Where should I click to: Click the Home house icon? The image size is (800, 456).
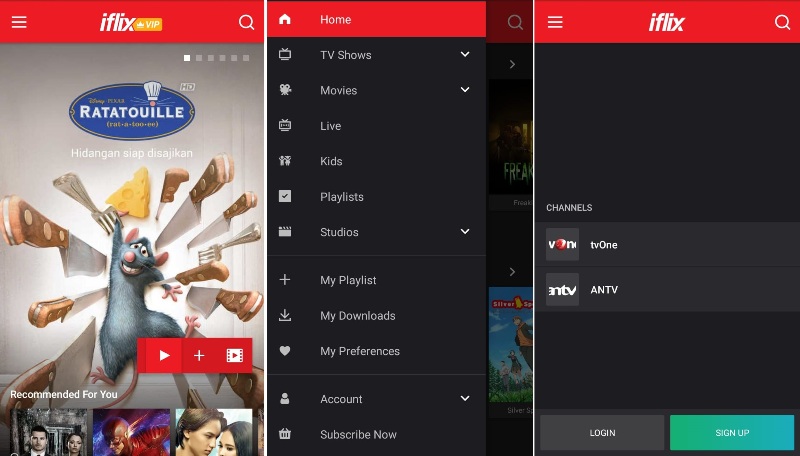[x=285, y=19]
